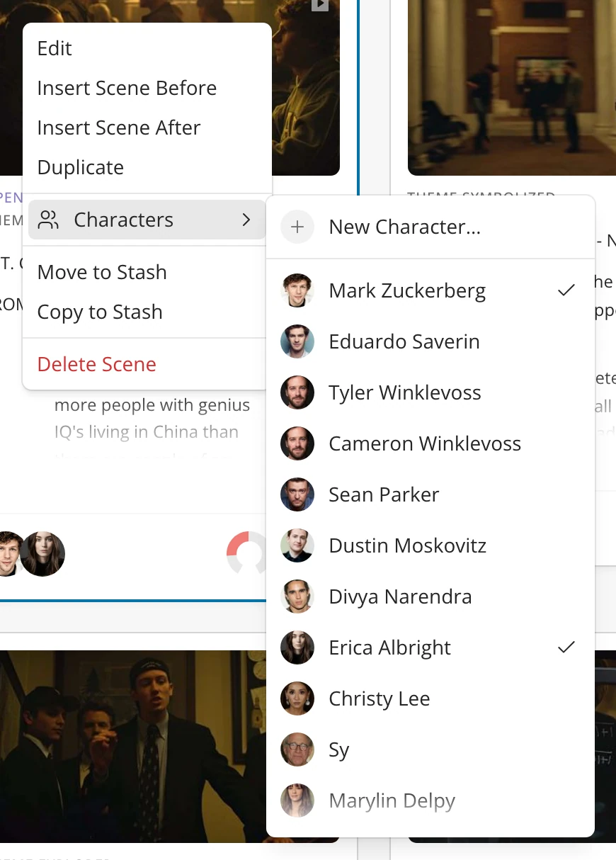The height and width of the screenshot is (860, 616).
Task: Click Christy Lee's avatar photo
Action: pos(297,698)
